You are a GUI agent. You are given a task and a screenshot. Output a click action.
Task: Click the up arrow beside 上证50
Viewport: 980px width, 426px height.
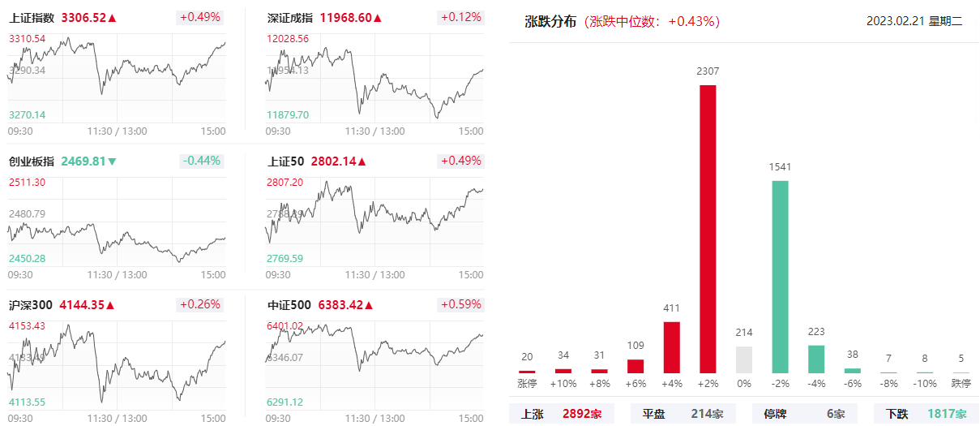click(x=362, y=161)
